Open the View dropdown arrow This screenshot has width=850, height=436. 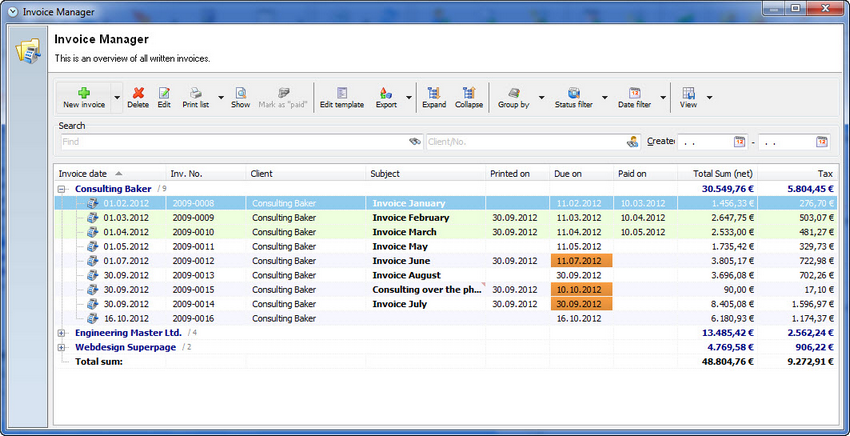[x=709, y=98]
